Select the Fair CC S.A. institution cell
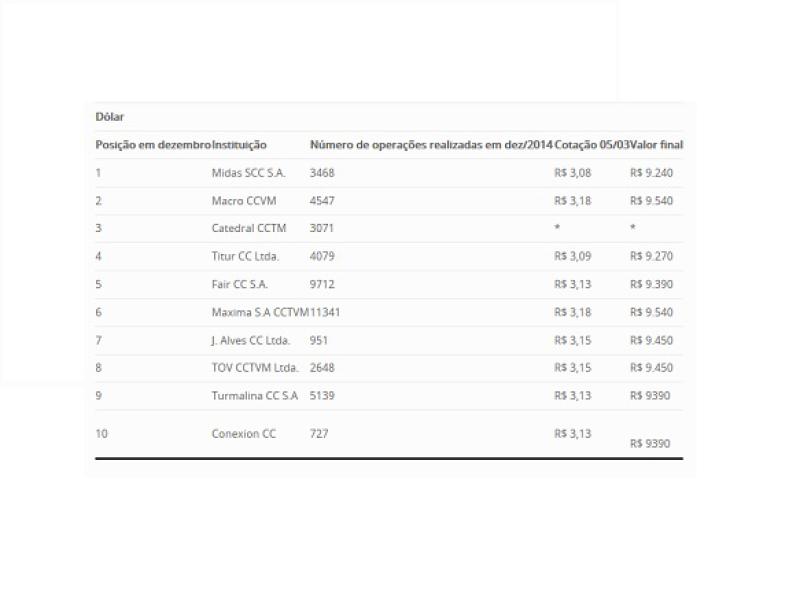800x600 pixels. 239,284
